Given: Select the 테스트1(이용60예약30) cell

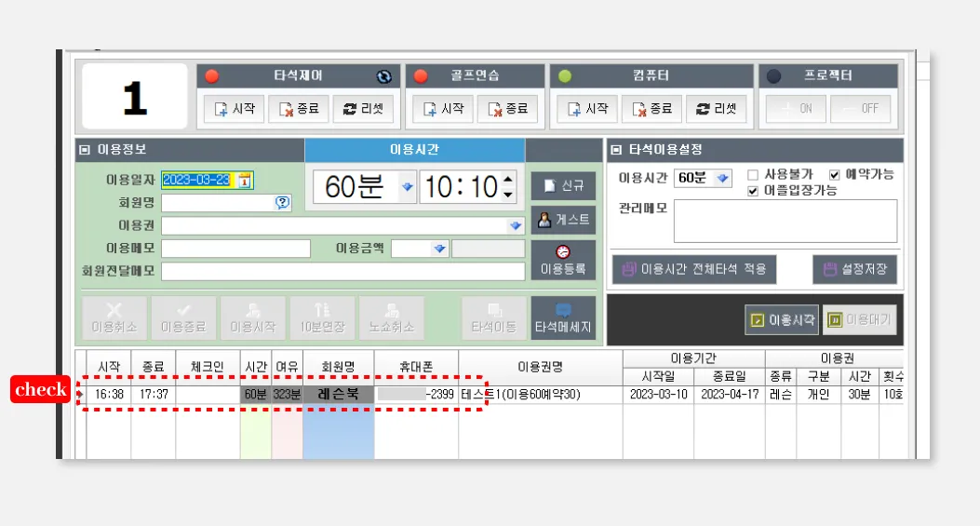Looking at the screenshot, I should [x=541, y=395].
